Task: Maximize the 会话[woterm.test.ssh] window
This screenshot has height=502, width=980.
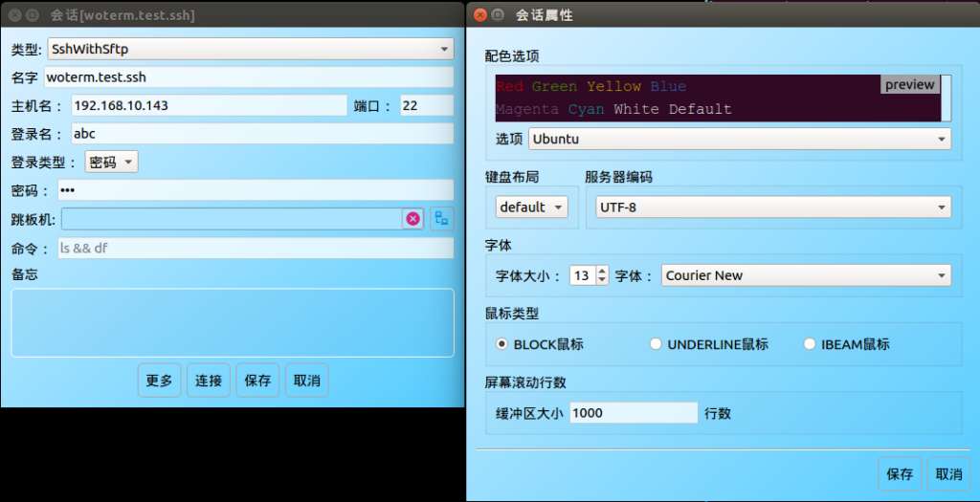Action: pyautogui.click(x=33, y=15)
